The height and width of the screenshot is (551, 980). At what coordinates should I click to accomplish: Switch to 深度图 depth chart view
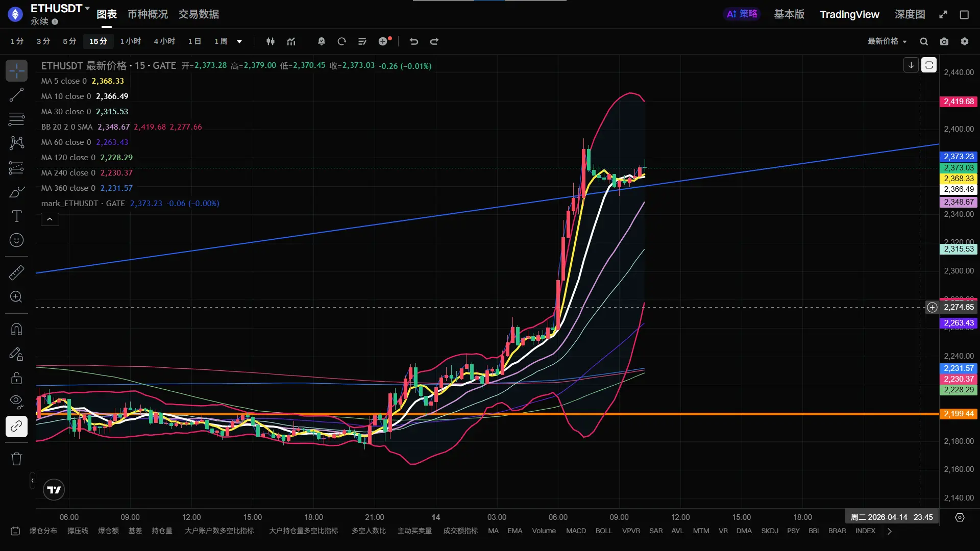[910, 14]
